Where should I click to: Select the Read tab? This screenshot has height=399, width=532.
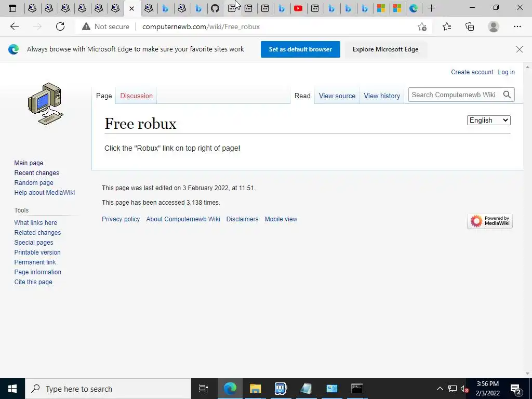pyautogui.click(x=302, y=96)
